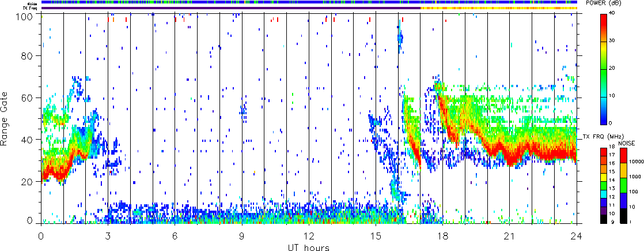The image size is (644, 251).
Task: Click the Noise strip label at top
Action: tap(33, 3)
